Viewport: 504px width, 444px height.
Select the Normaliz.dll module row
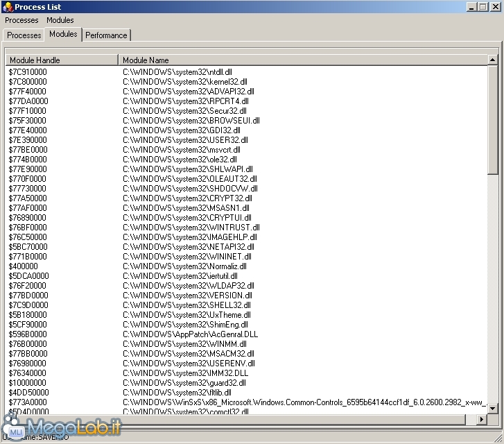click(x=247, y=266)
